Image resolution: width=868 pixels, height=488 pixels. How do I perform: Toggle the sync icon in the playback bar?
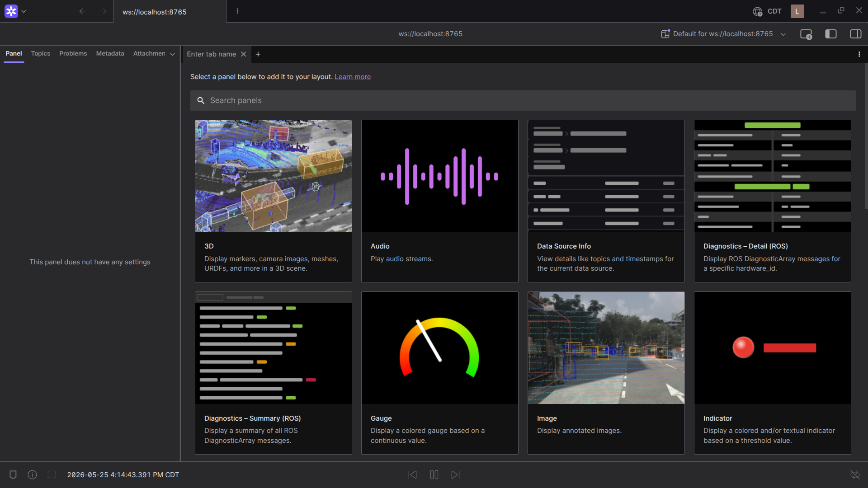click(855, 474)
